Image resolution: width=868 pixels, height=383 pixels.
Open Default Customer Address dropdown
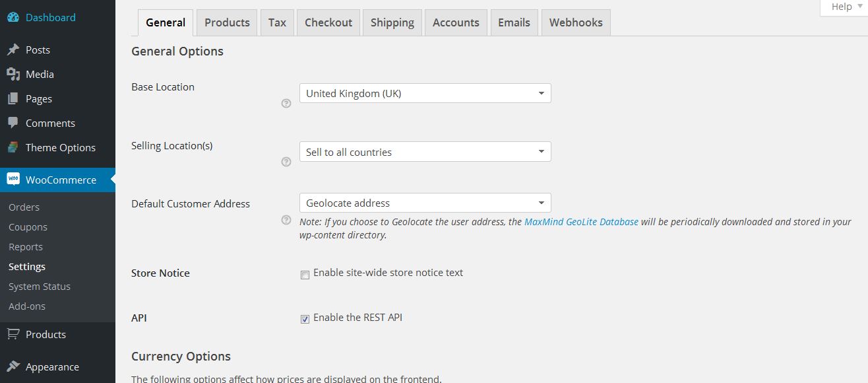pos(425,203)
